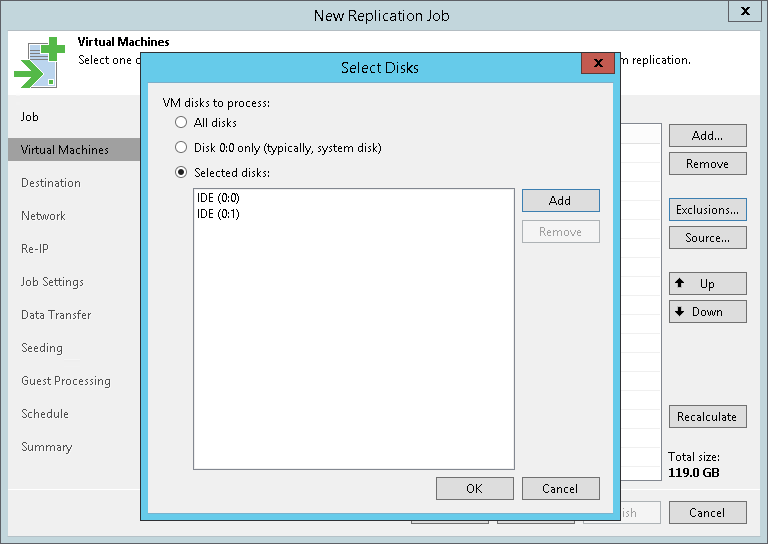Click the 119.0 GB total size value
The height and width of the screenshot is (544, 768).
pos(694,473)
